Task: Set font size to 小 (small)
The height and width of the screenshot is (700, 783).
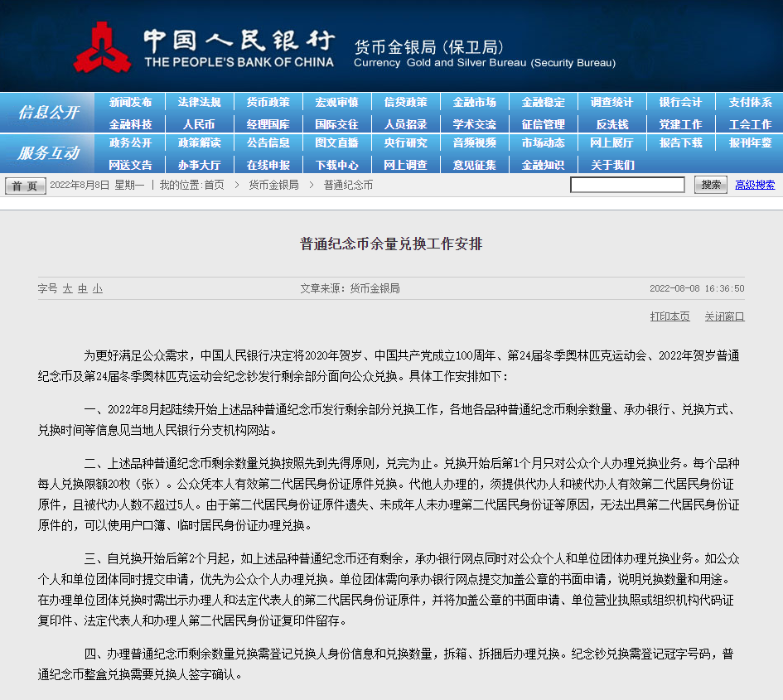Action: point(98,288)
